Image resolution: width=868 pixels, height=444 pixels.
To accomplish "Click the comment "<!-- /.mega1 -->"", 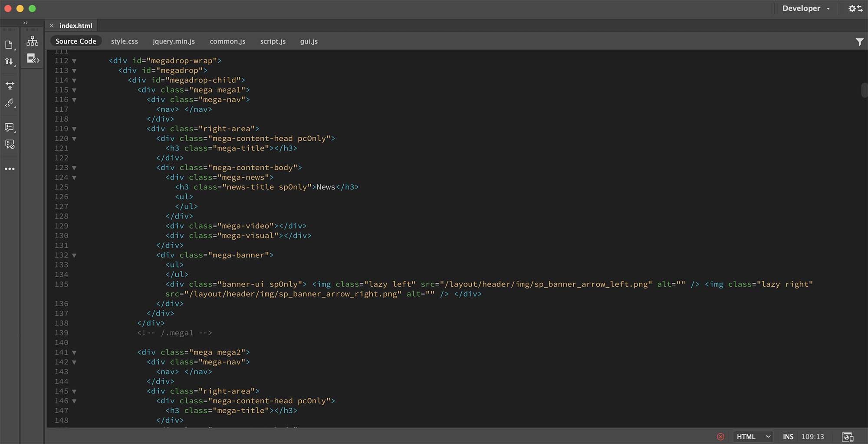I will click(174, 333).
